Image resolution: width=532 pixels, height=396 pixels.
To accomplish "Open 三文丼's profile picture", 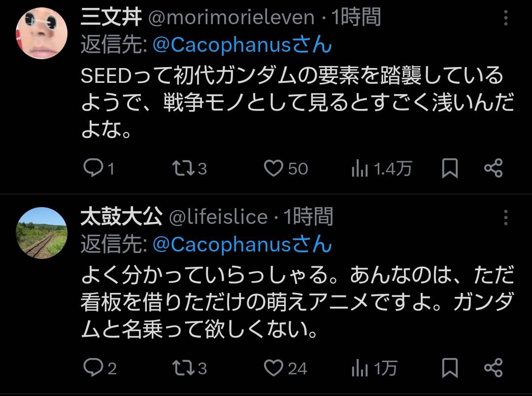I will [42, 33].
